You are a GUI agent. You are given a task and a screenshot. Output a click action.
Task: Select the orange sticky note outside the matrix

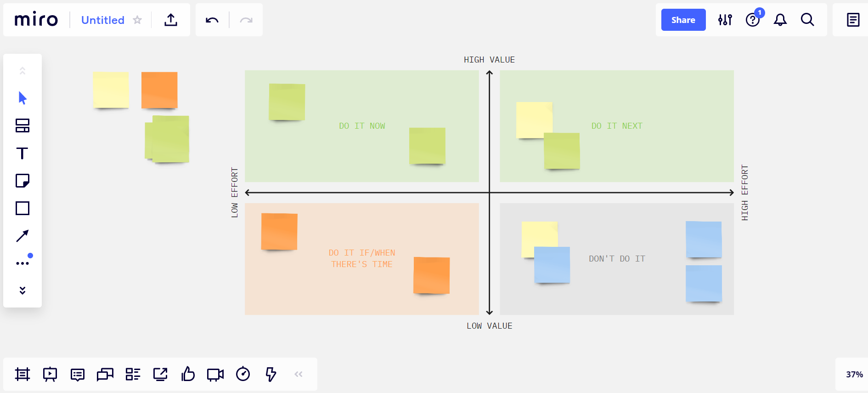(159, 90)
